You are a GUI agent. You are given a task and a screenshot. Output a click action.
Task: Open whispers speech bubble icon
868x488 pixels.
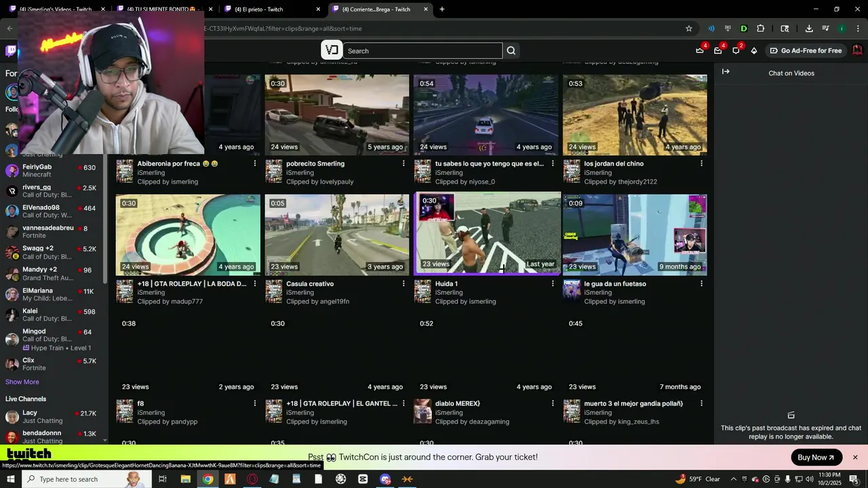click(x=736, y=51)
